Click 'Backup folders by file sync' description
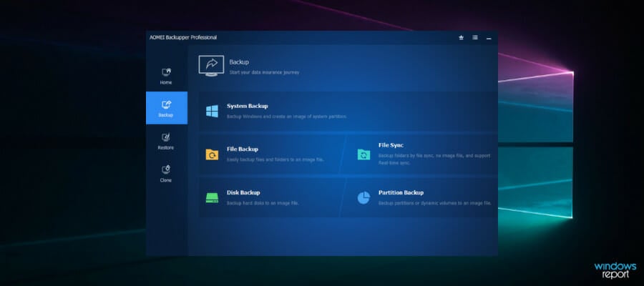 434,159
